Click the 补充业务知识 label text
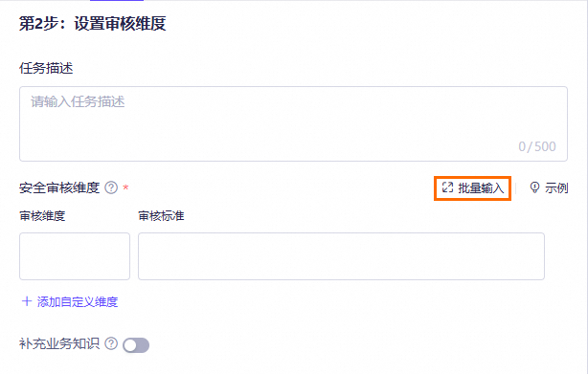588x374 pixels. (x=59, y=343)
